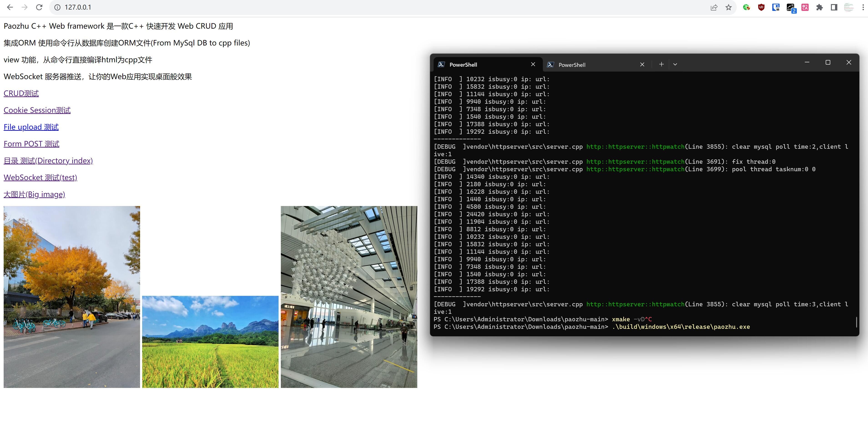
Task: Add a new terminal tab
Action: [x=661, y=64]
